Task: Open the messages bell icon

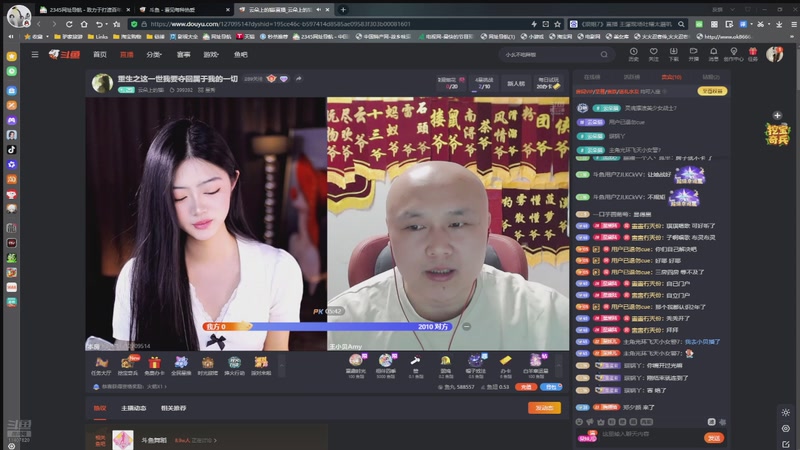Action: (x=713, y=54)
